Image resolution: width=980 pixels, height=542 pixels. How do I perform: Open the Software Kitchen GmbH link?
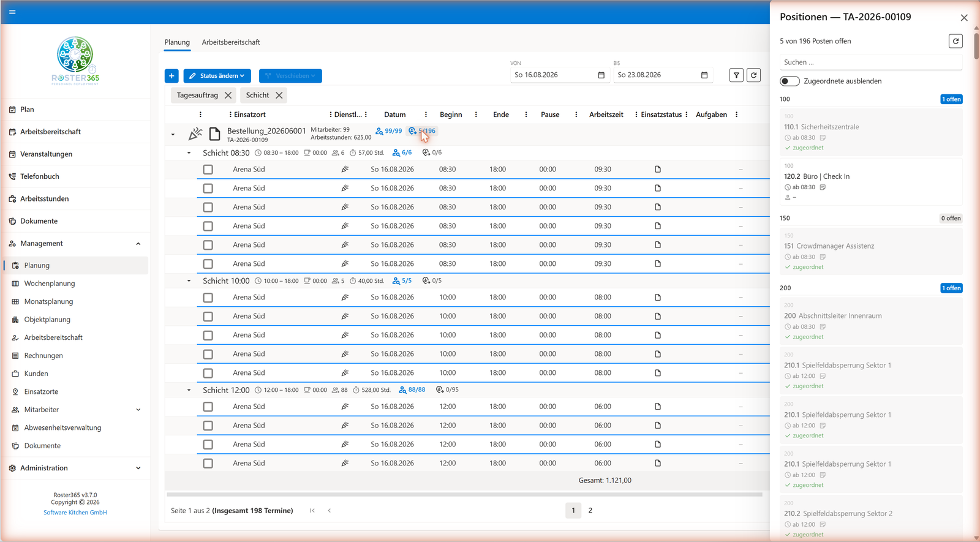click(75, 513)
